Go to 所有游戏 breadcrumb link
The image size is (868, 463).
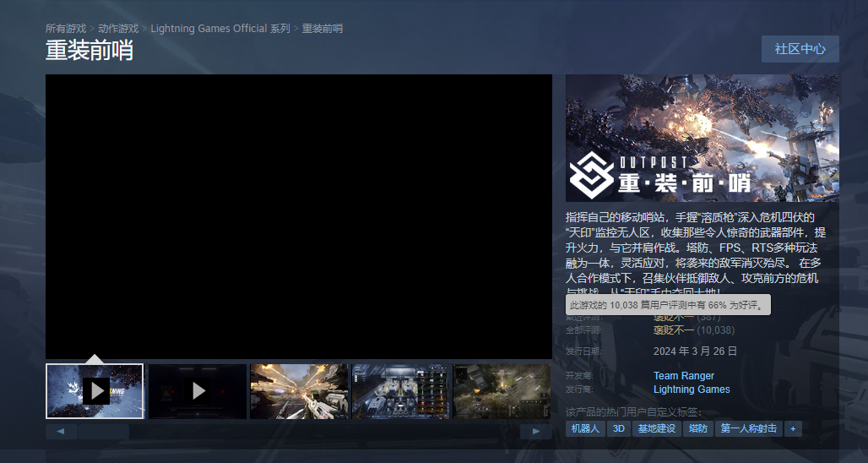tap(66, 28)
